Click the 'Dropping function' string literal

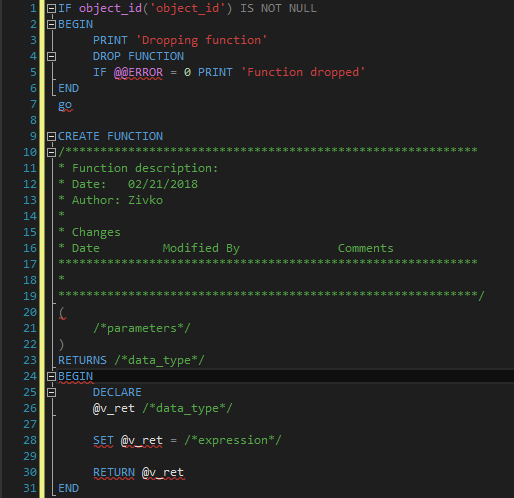pos(201,40)
